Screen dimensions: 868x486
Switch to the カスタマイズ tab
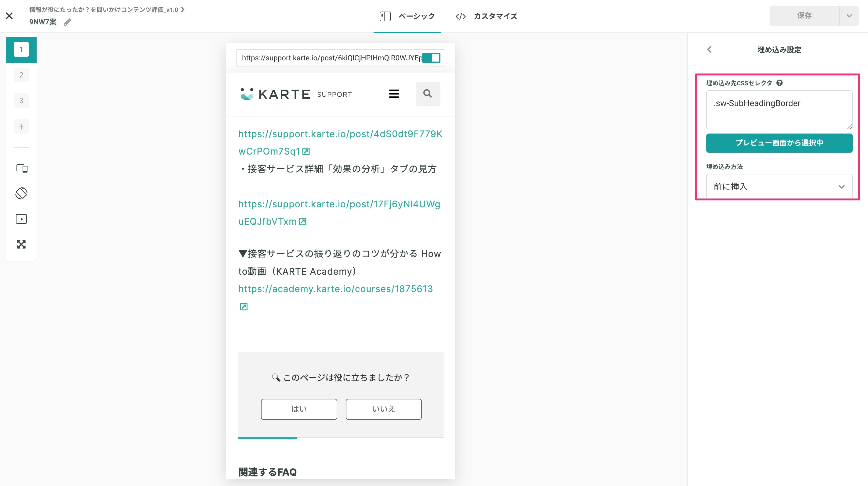(486, 16)
